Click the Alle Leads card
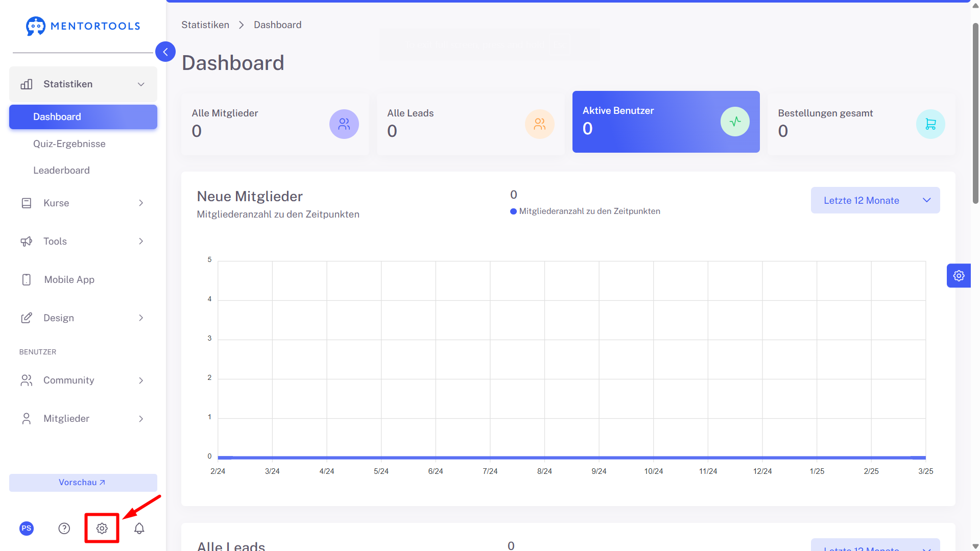 471,124
